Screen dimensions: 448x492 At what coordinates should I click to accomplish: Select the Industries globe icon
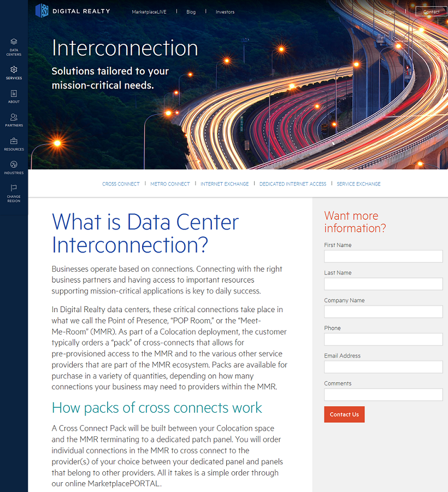click(x=14, y=165)
